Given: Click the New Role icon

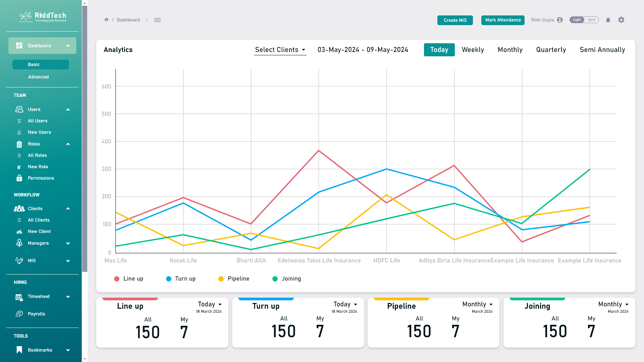Looking at the screenshot, I should pyautogui.click(x=19, y=167).
